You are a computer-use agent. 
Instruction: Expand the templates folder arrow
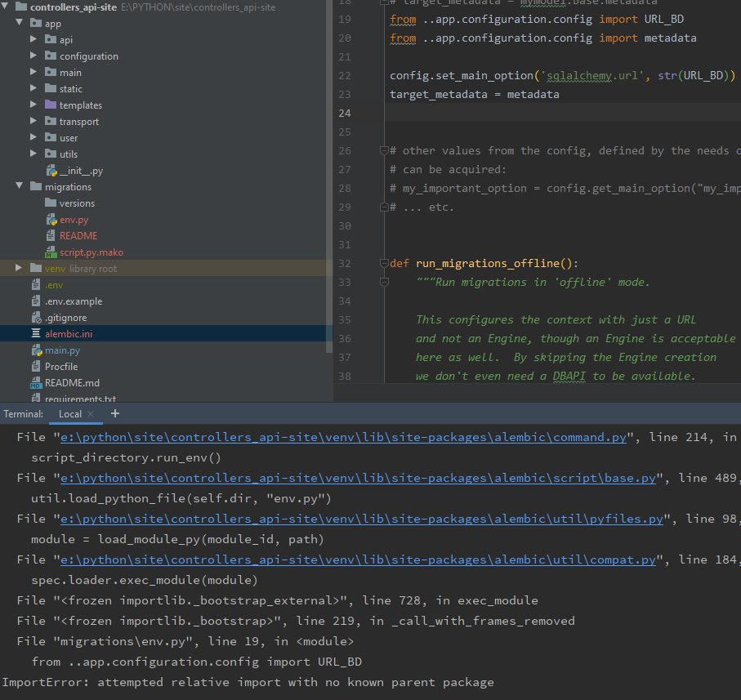33,105
